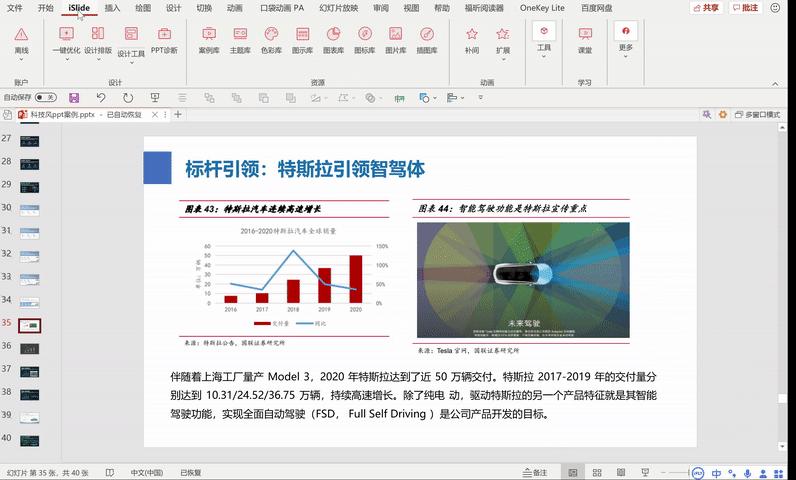The image size is (796, 480).
Task: Click the 中文(中国) language indicator
Action: [147, 472]
